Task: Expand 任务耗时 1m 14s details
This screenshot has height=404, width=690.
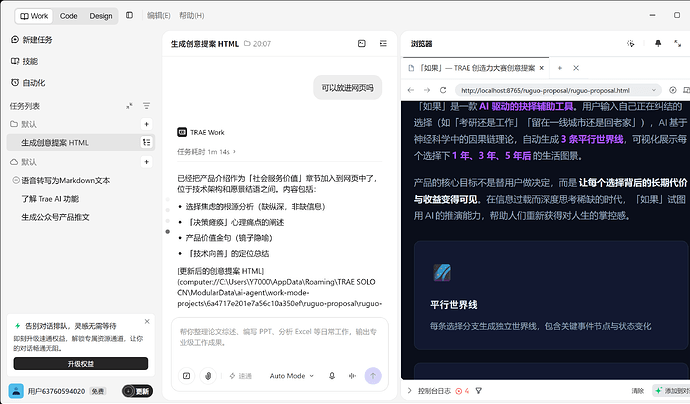Action: click(x=206, y=152)
